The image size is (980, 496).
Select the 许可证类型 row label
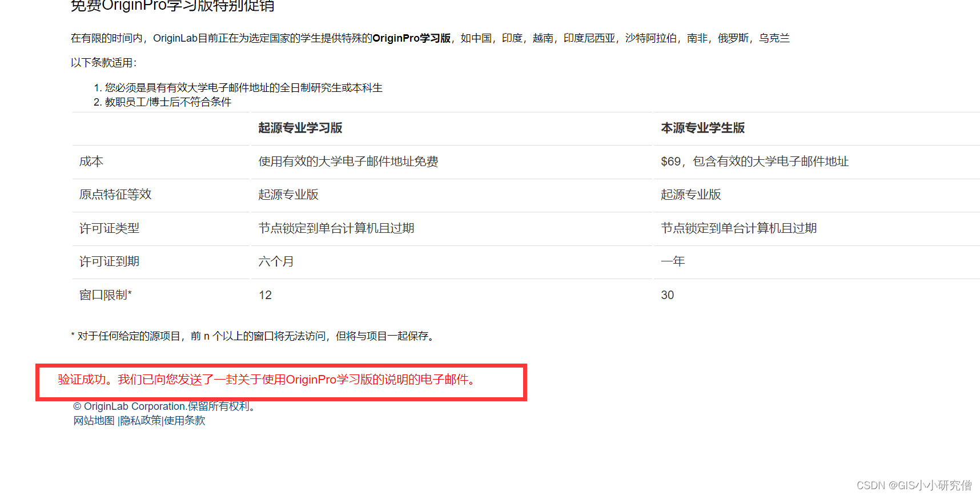tap(110, 228)
